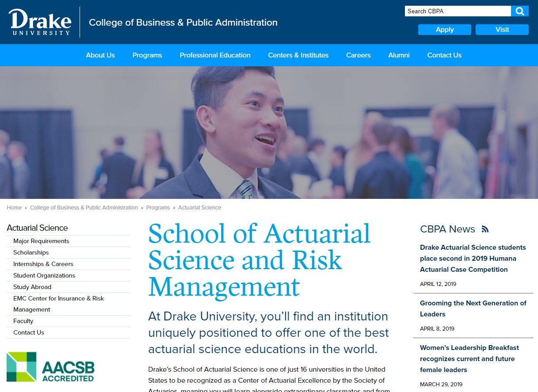
Task: Open Scholarships sidebar link
Action: (31, 253)
